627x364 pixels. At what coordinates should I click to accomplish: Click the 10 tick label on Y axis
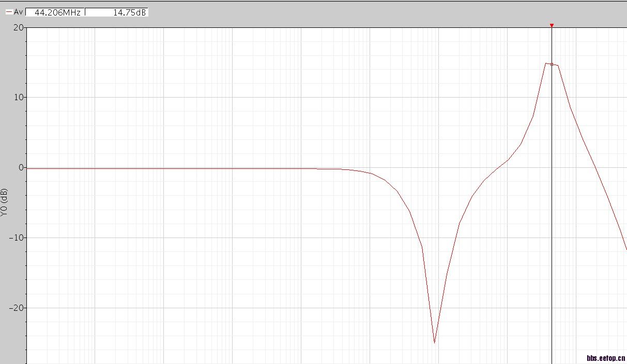point(18,97)
